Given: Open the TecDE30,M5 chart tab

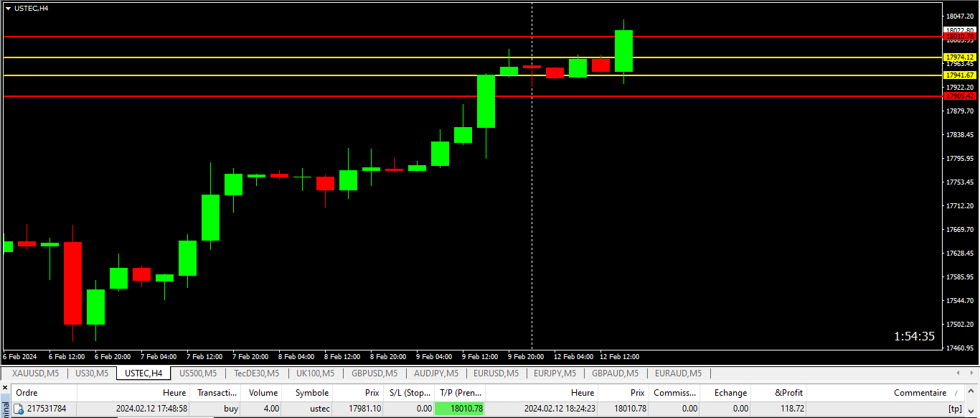Looking at the screenshot, I should tap(256, 373).
